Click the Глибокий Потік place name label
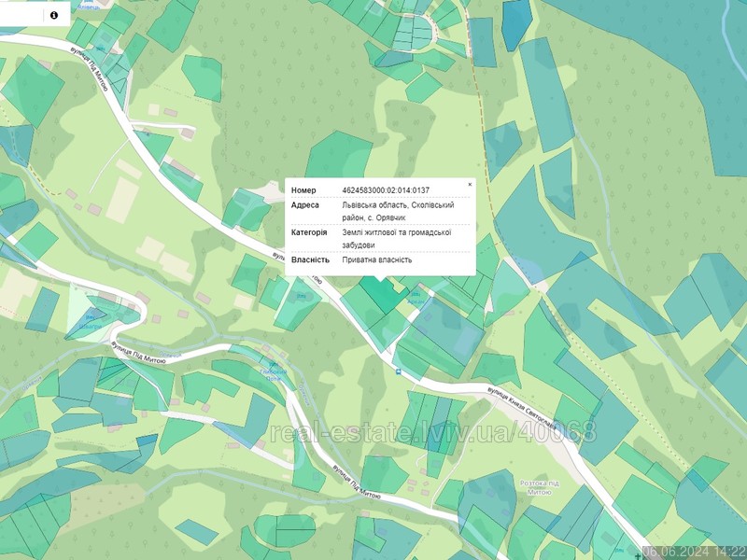Viewport: 747px width, 560px height. coord(274,375)
